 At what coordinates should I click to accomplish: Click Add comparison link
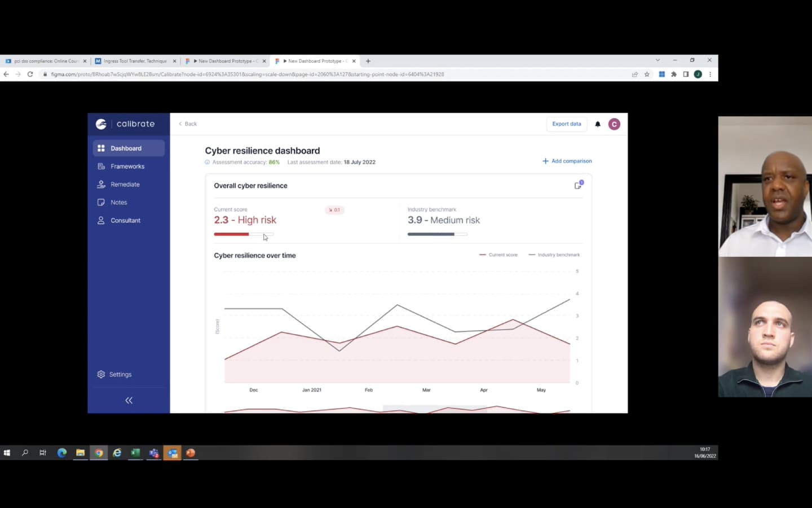(x=567, y=161)
